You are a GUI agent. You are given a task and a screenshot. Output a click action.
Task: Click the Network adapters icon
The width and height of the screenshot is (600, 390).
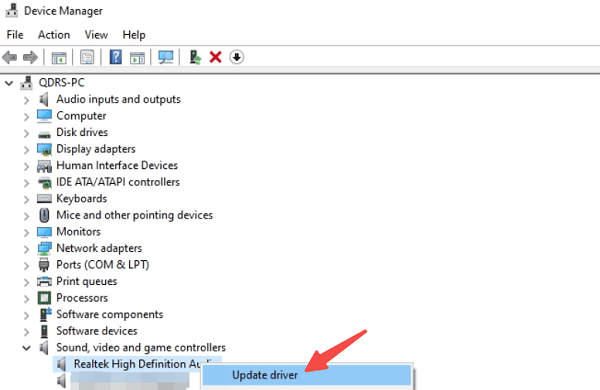44,248
